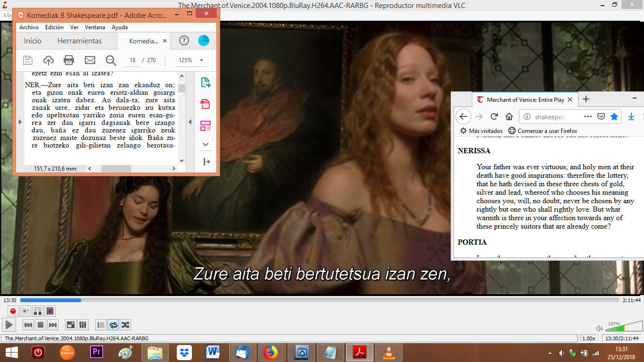Click Acrobat horizontal scrollbar right arrow
Viewport: 644px width, 362px height.
coord(173,168)
